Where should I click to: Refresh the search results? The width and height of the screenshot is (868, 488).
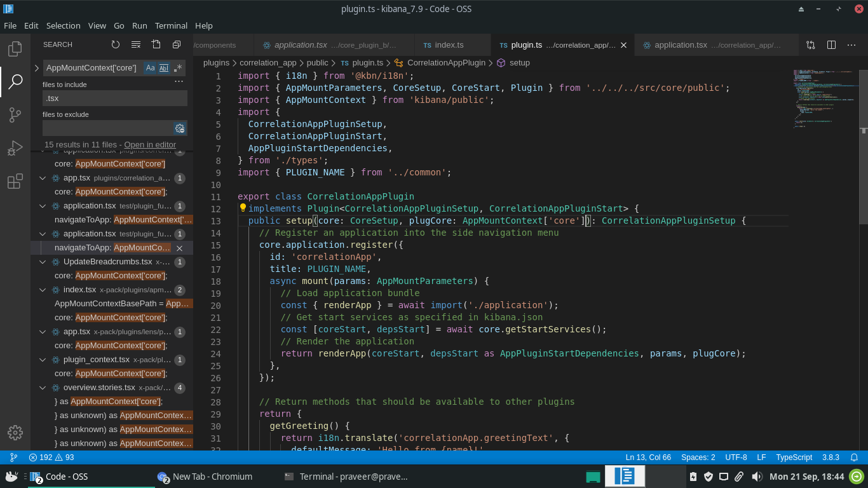point(116,44)
